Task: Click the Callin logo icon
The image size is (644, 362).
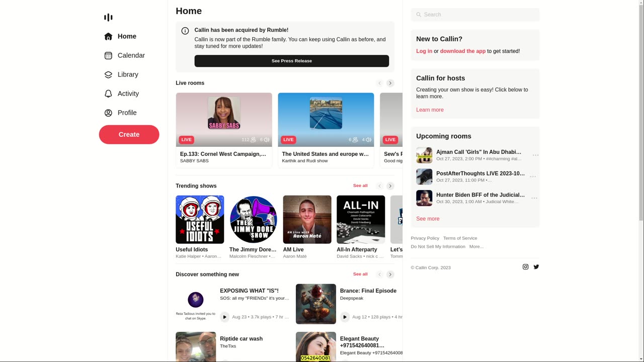Action: coord(108,18)
